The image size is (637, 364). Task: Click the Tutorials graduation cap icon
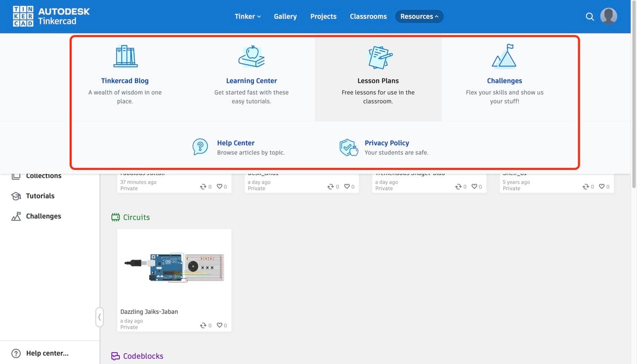16,196
